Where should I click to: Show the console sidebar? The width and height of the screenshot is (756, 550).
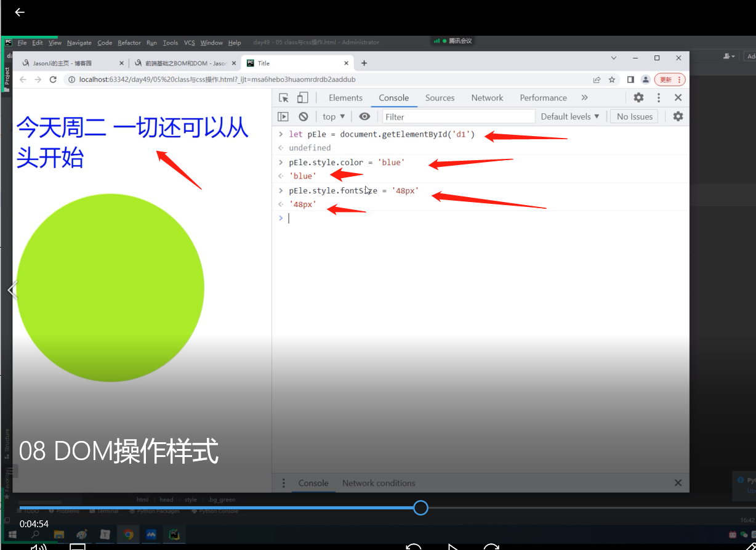click(x=283, y=116)
